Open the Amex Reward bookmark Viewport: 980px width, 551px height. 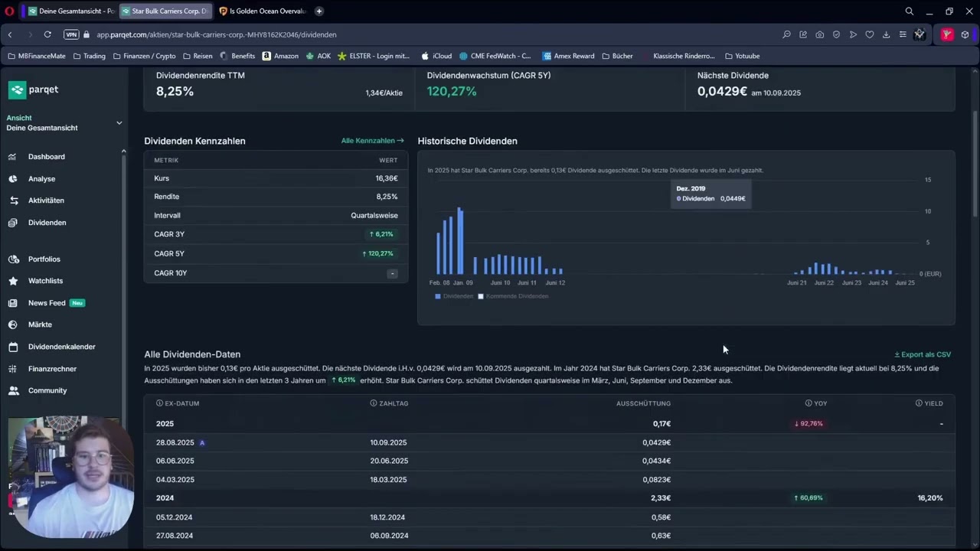[x=568, y=56]
